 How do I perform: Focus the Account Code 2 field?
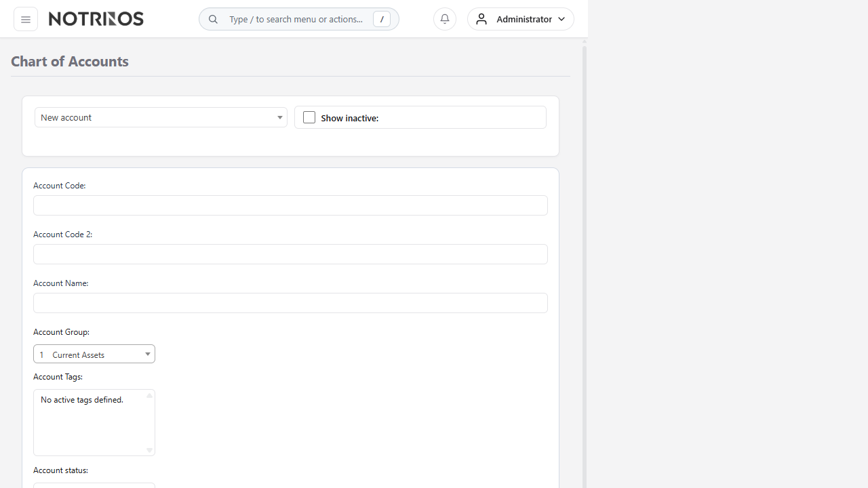tap(290, 254)
